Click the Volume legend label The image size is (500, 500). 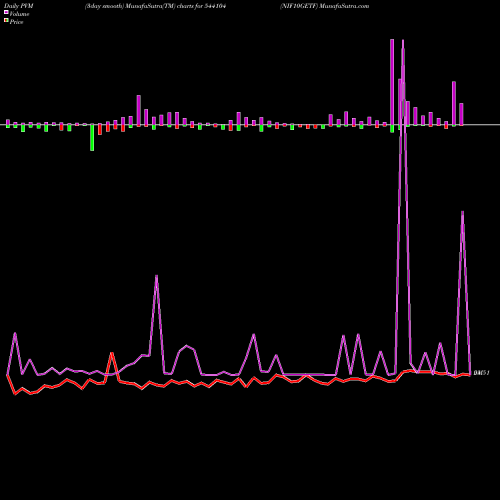(19, 14)
